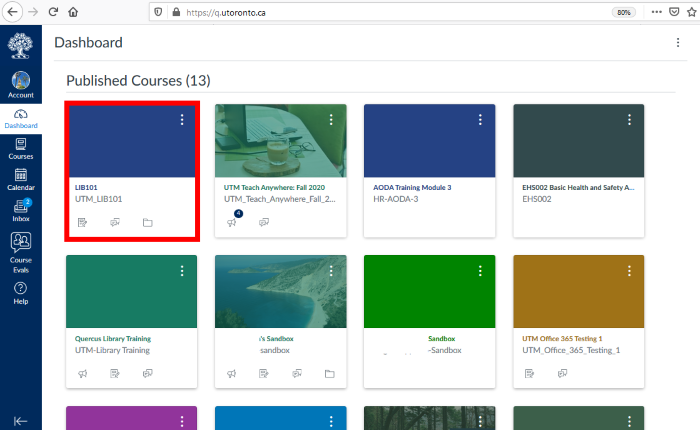The width and height of the screenshot is (700, 430).
Task: Open the bright green Sandbox card options
Action: (480, 271)
